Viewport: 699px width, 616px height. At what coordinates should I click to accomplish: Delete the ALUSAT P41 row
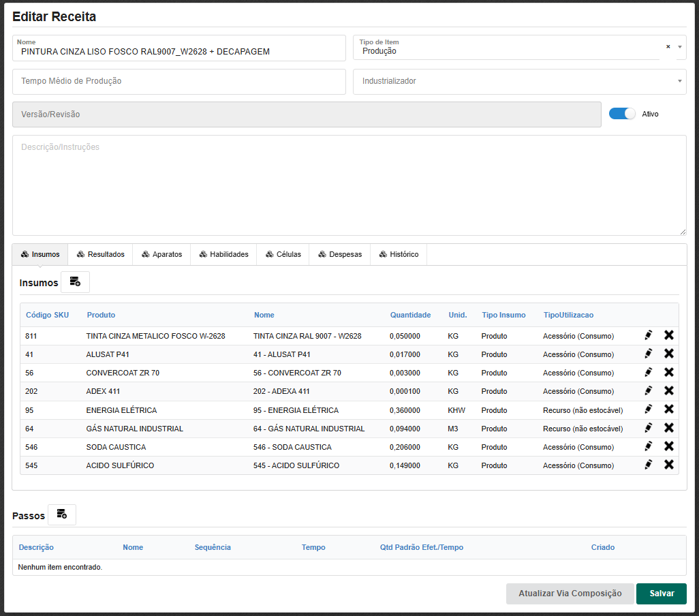[x=669, y=354]
